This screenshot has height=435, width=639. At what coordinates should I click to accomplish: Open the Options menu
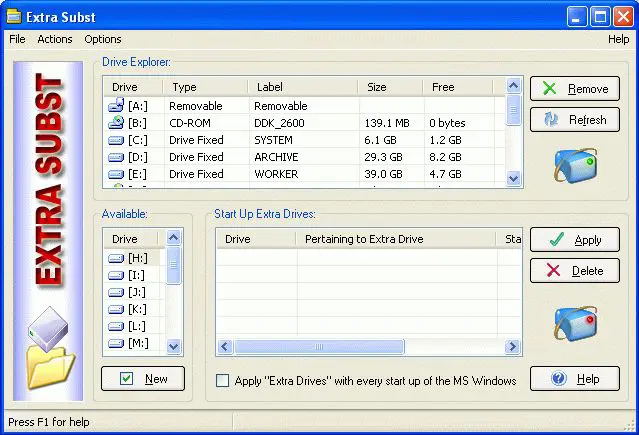103,39
